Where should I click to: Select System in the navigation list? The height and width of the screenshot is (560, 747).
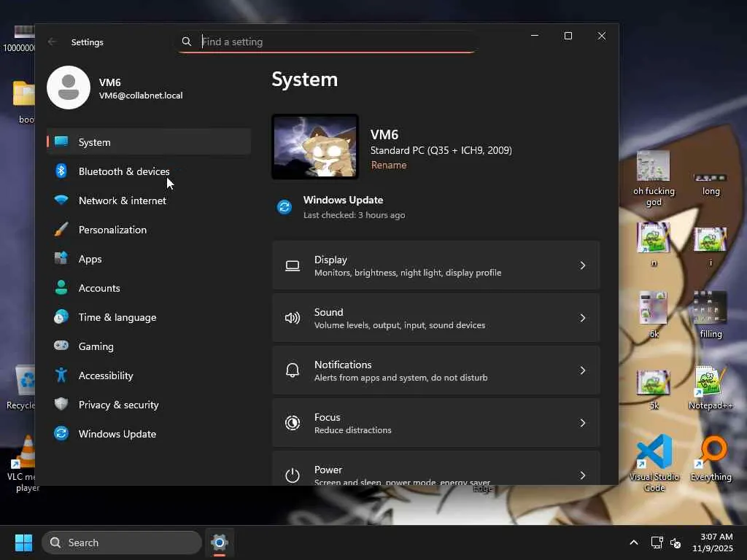pyautogui.click(x=94, y=142)
